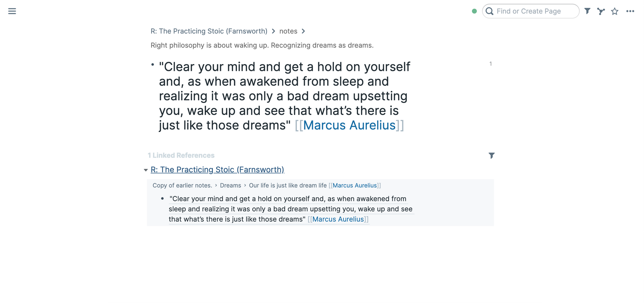Open the graph overview icon
The width and height of the screenshot is (644, 303).
(x=601, y=11)
